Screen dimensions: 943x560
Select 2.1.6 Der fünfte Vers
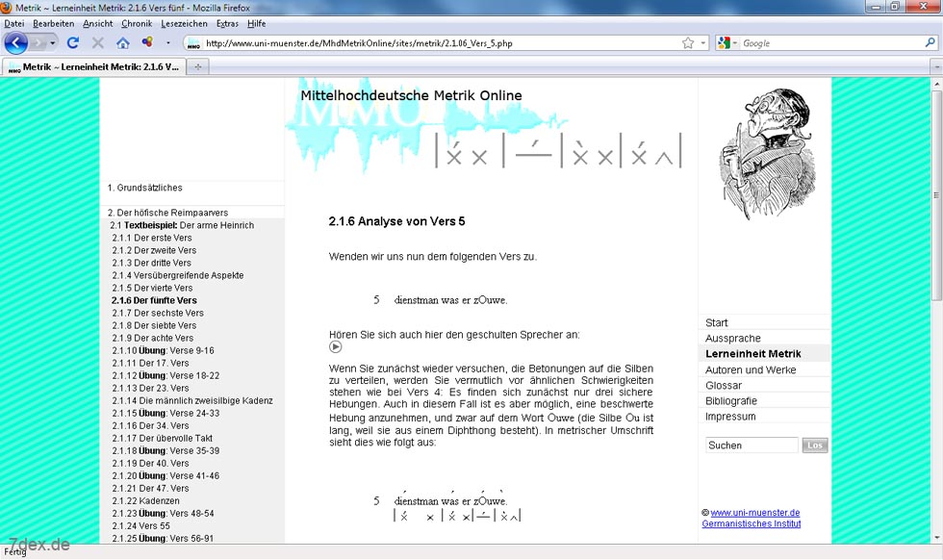154,301
